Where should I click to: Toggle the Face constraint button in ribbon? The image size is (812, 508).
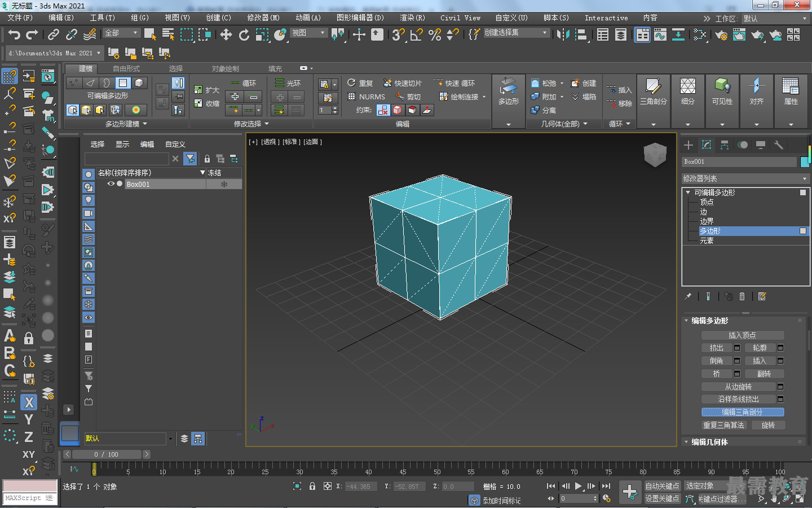[412, 110]
